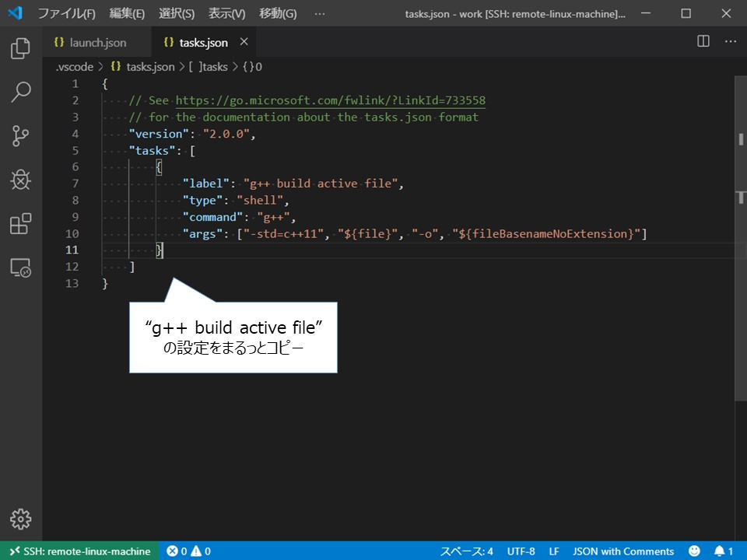Click line number 13 in gutter
This screenshot has width=747, height=560.
point(72,284)
